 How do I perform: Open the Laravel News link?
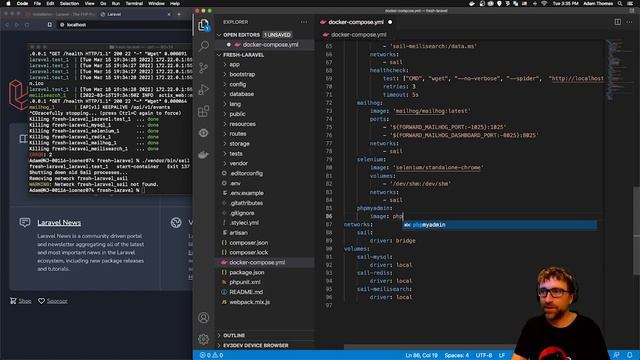coord(59,222)
